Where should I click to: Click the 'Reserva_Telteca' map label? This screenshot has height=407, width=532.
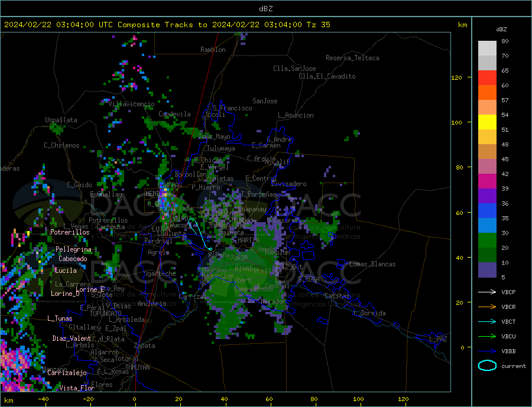352,58
